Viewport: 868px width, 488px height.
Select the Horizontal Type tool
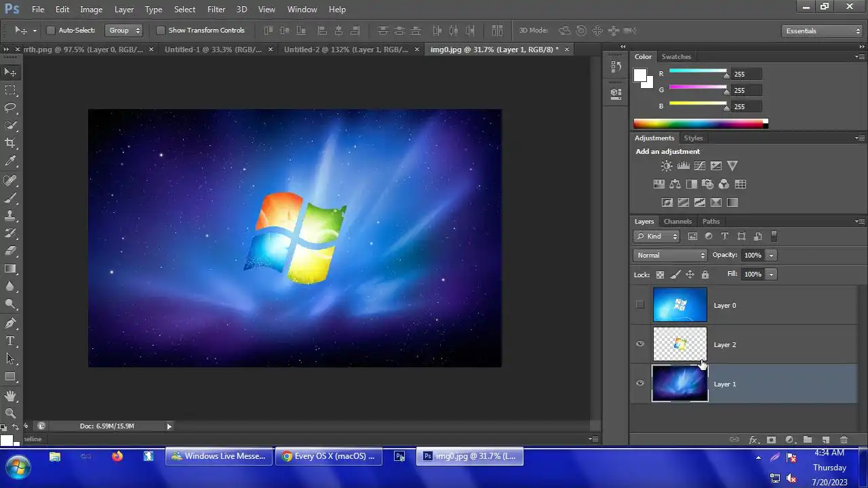point(10,341)
